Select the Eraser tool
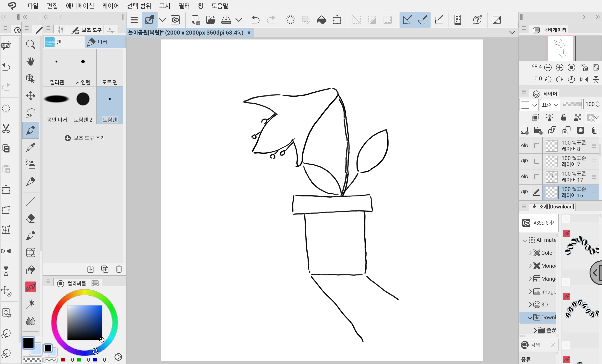This screenshot has height=364, width=602. coord(31,218)
